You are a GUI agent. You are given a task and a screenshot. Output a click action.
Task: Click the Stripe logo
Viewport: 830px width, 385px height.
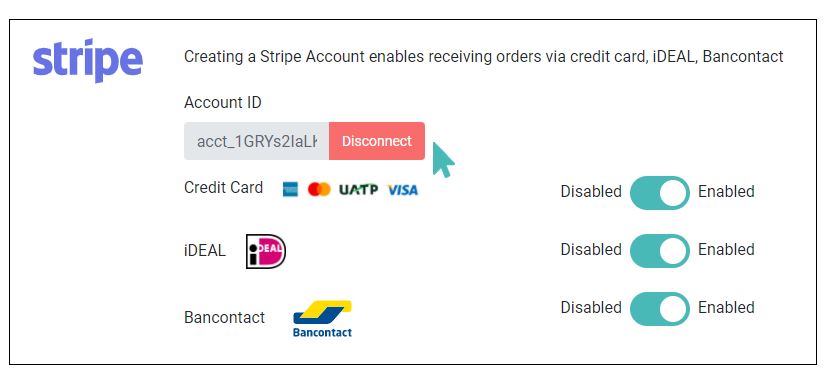coord(88,60)
